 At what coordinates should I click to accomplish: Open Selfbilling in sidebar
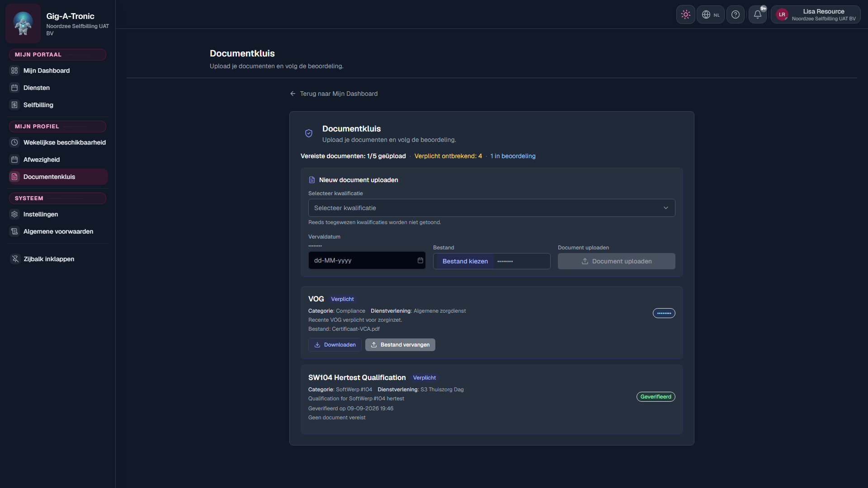58,105
